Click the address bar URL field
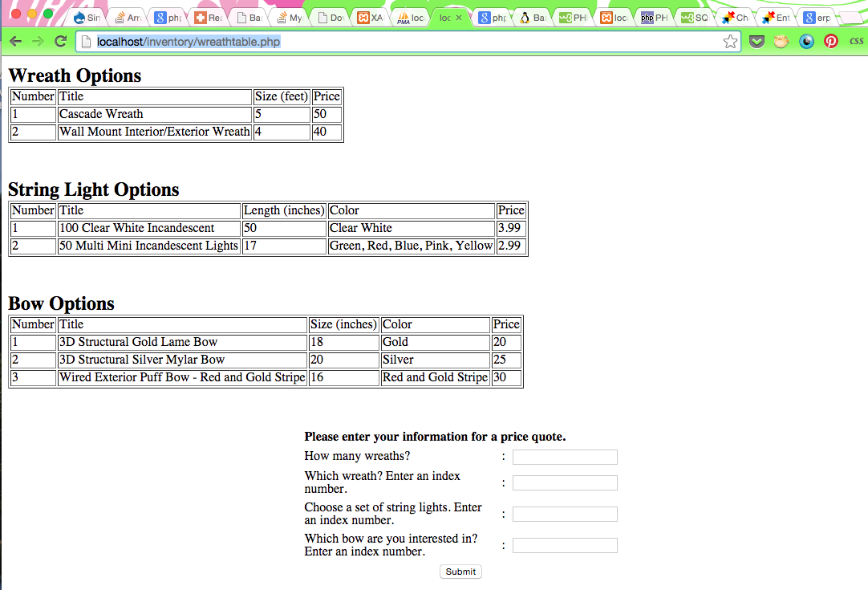 point(407,42)
